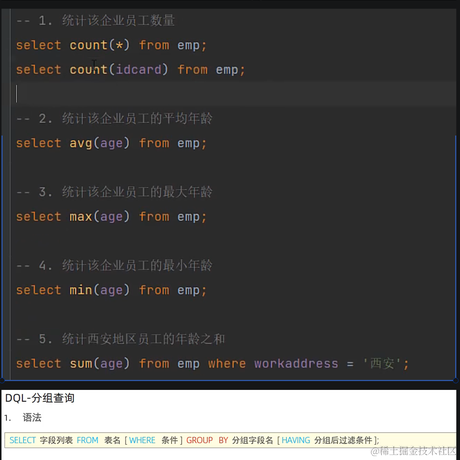Click the line 'select max(age) from emp;'
Screen dimensions: 460x460
pyautogui.click(x=111, y=217)
